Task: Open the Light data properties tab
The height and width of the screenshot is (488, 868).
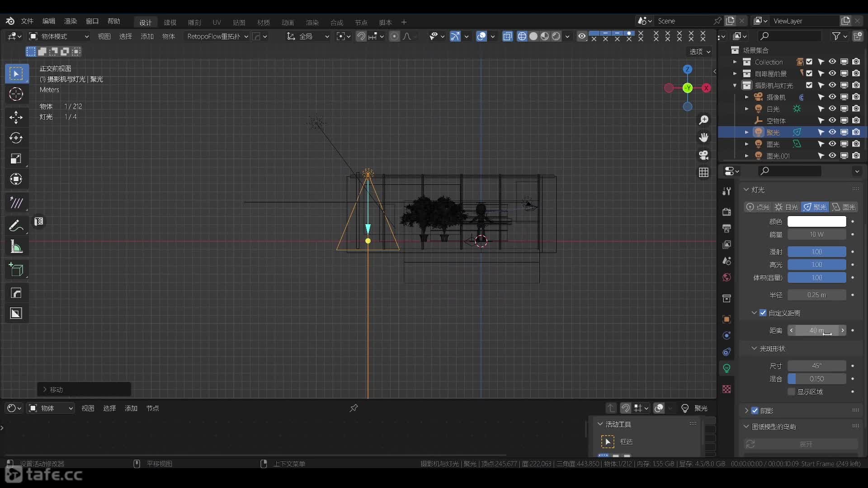Action: [x=726, y=368]
